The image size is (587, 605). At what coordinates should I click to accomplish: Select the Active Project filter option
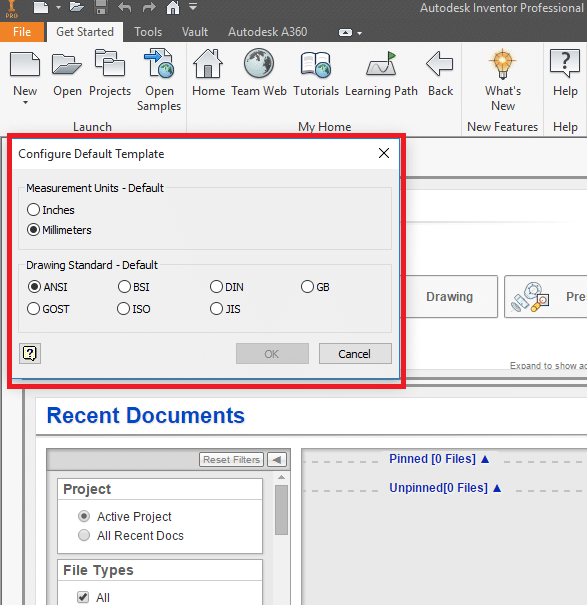124,516
